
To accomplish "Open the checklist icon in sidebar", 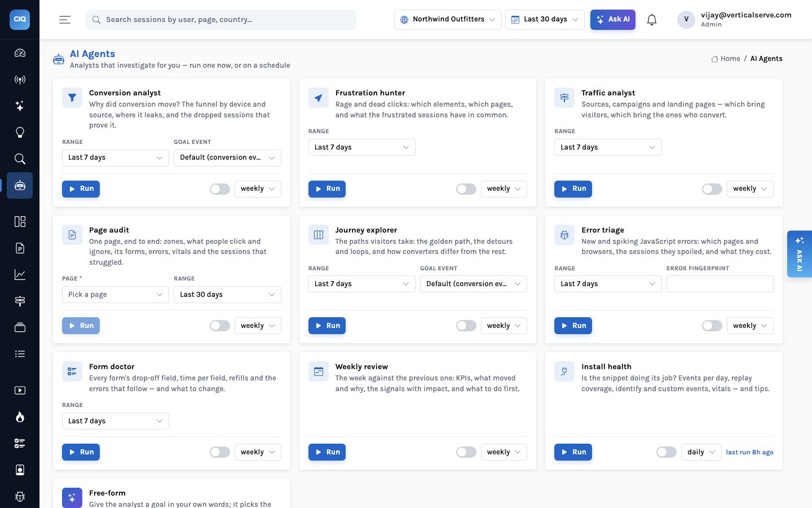I will pyautogui.click(x=20, y=444).
